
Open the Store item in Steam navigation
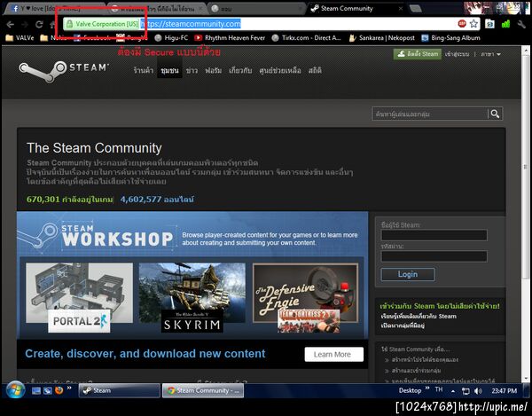(143, 71)
